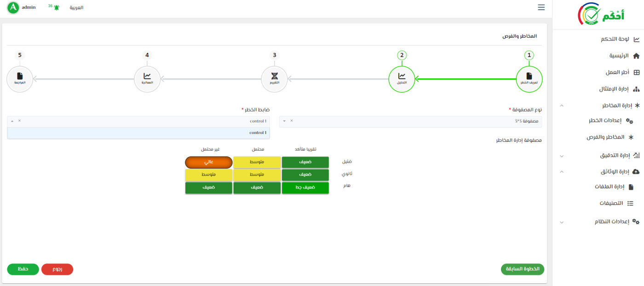This screenshot has height=286, width=644.
Task: Expand the إعدادات النظام submenu chevron
Action: point(561,222)
